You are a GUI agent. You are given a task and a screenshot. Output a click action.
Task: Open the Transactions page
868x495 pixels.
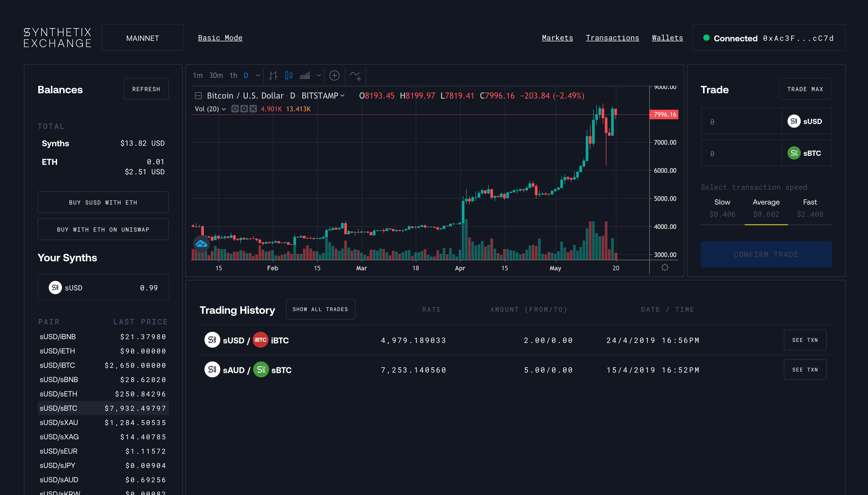point(612,38)
